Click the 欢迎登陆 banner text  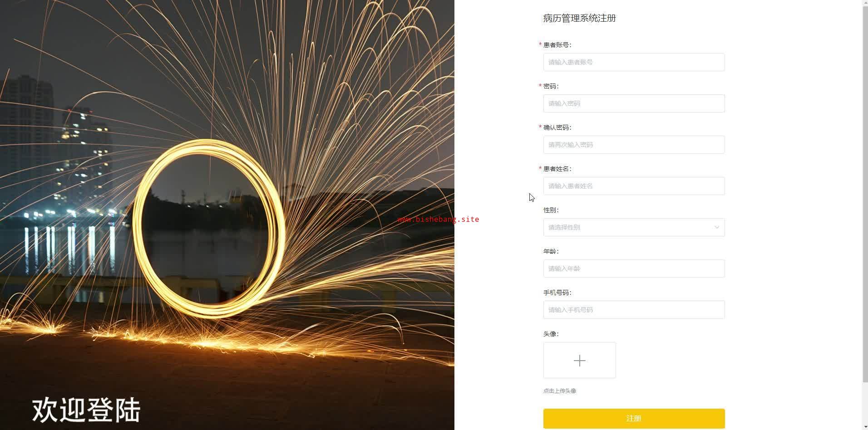coord(86,410)
